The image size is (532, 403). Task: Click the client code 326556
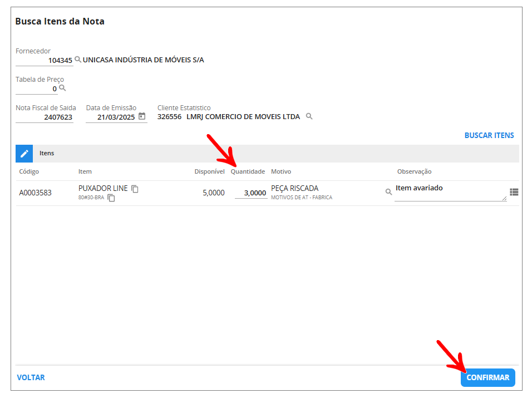pos(169,117)
